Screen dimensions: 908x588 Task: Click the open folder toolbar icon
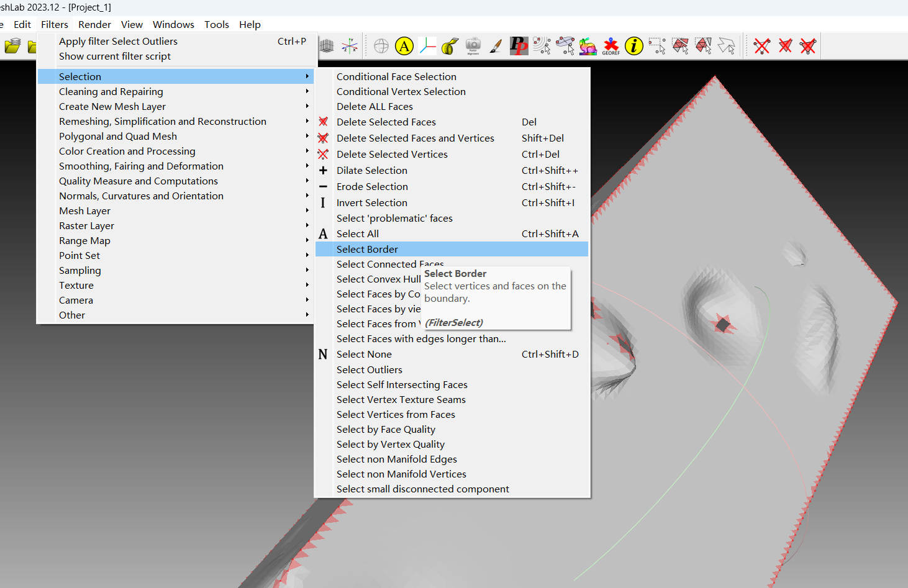(x=12, y=46)
